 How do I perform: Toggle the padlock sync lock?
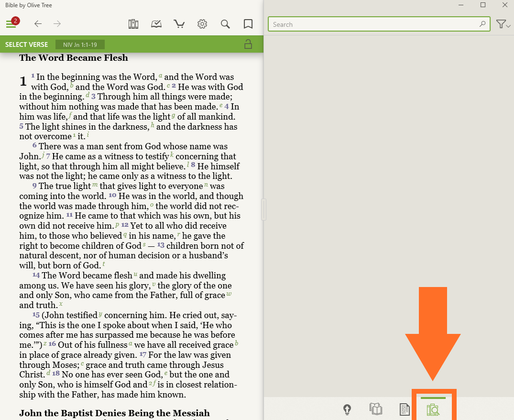[248, 44]
